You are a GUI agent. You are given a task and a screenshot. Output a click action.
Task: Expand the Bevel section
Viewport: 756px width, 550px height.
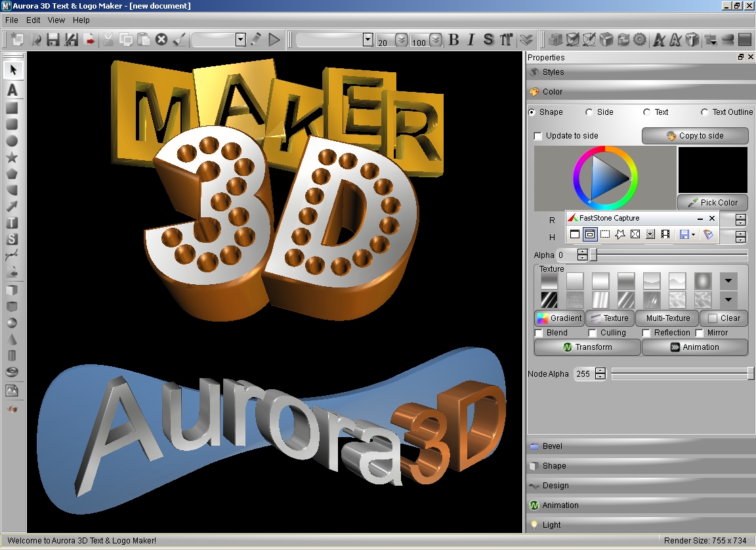click(x=640, y=446)
